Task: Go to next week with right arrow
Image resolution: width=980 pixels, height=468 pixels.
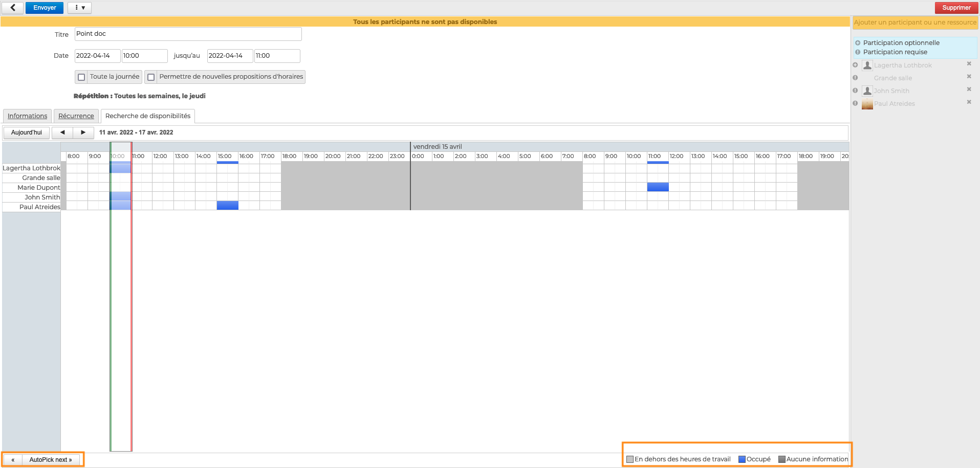Action: click(x=83, y=132)
